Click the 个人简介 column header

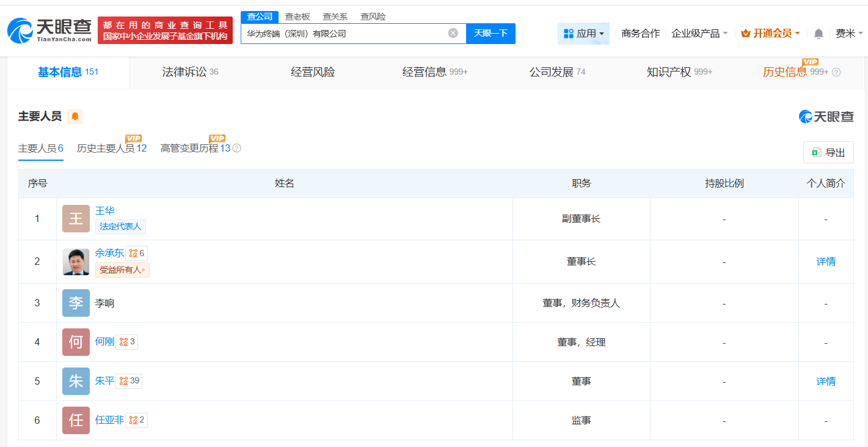[x=826, y=183]
